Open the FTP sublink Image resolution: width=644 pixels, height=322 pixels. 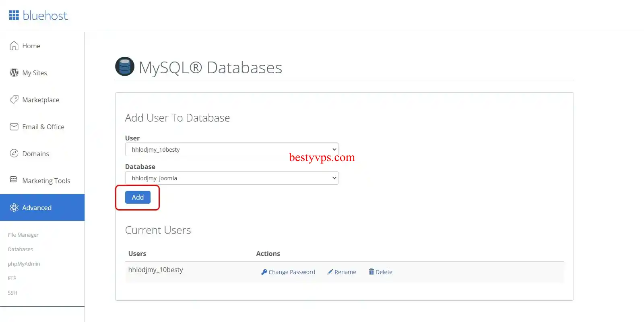(x=12, y=279)
